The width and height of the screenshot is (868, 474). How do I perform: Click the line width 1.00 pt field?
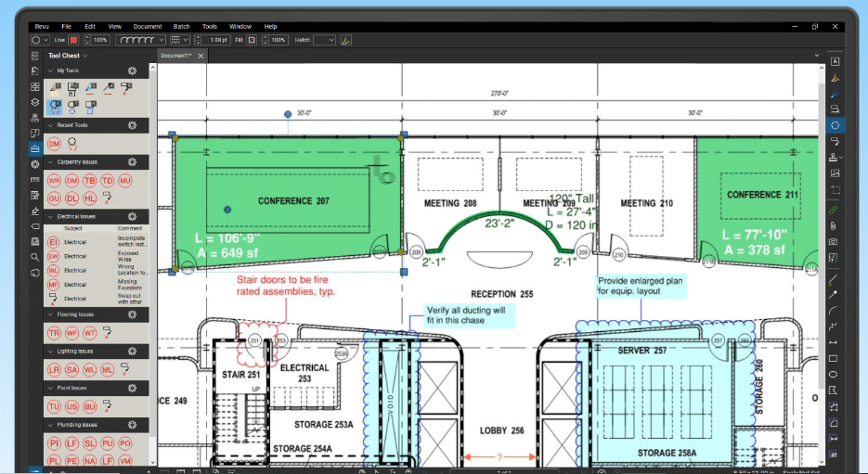point(217,40)
